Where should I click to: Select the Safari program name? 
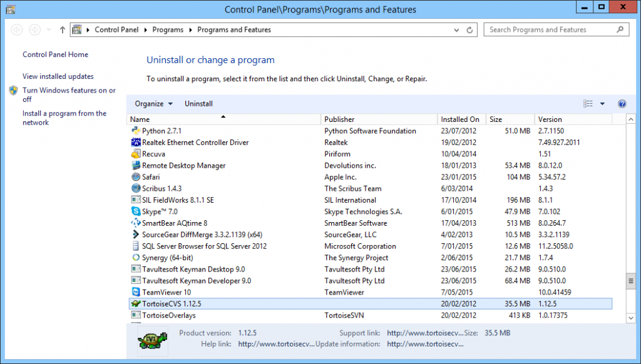[x=151, y=177]
